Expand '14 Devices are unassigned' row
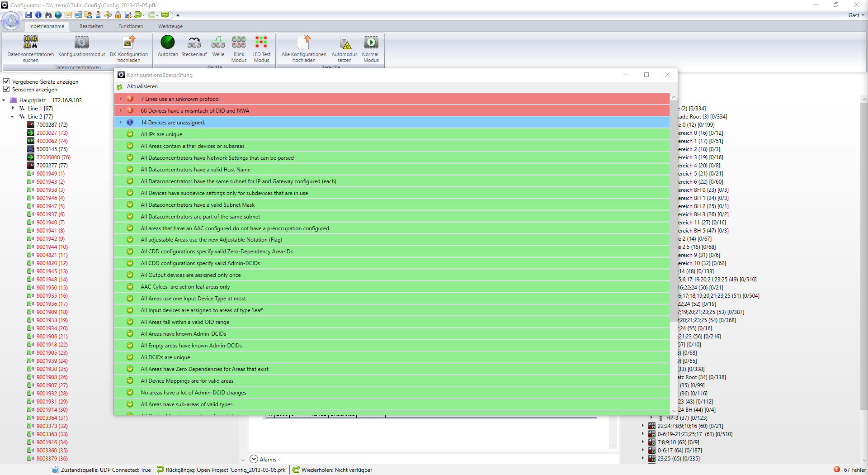Screen dimensions: 868x475 [x=121, y=122]
